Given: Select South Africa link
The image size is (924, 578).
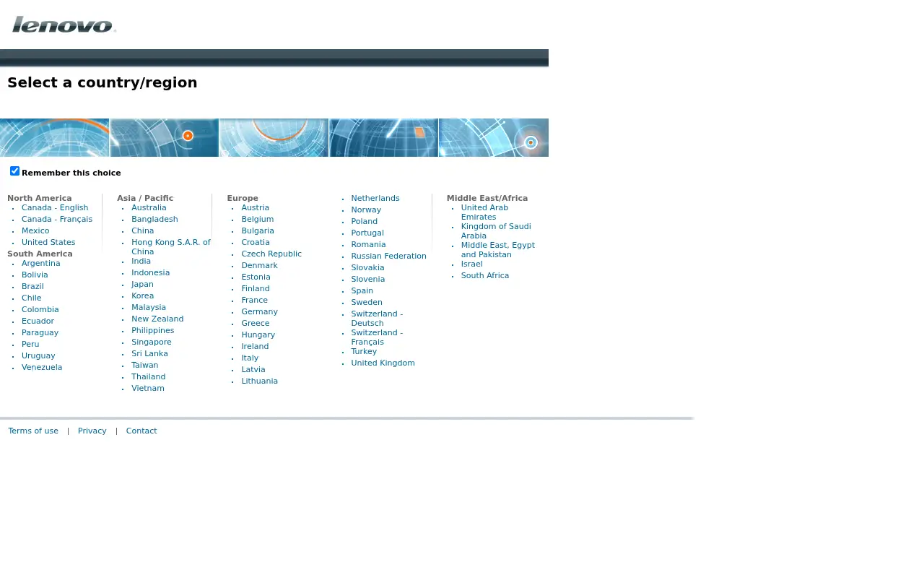Looking at the screenshot, I should [x=485, y=276].
